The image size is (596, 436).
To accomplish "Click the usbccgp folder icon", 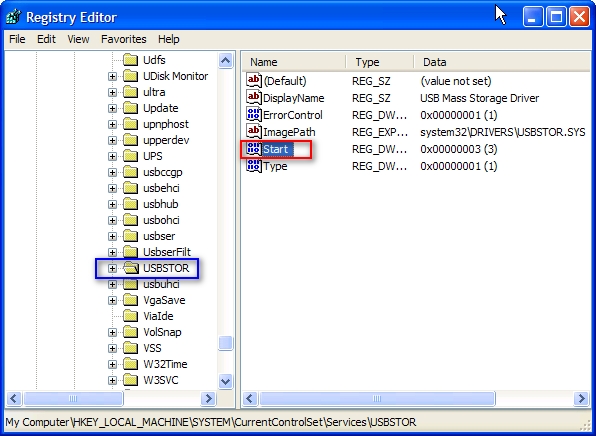I will click(x=130, y=172).
